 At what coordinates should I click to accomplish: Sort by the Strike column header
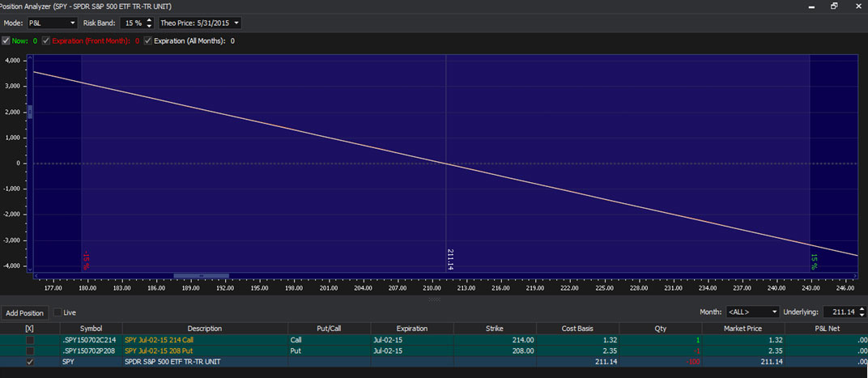pyautogui.click(x=494, y=329)
